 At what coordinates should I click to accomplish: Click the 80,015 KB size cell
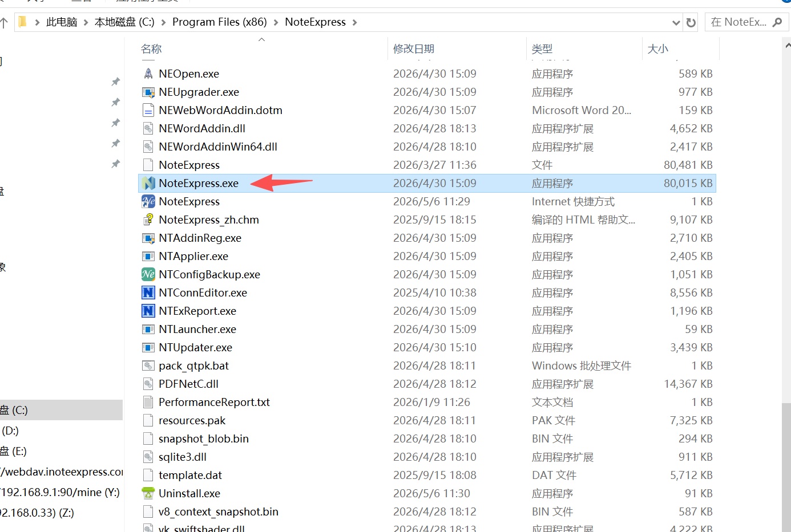[688, 183]
